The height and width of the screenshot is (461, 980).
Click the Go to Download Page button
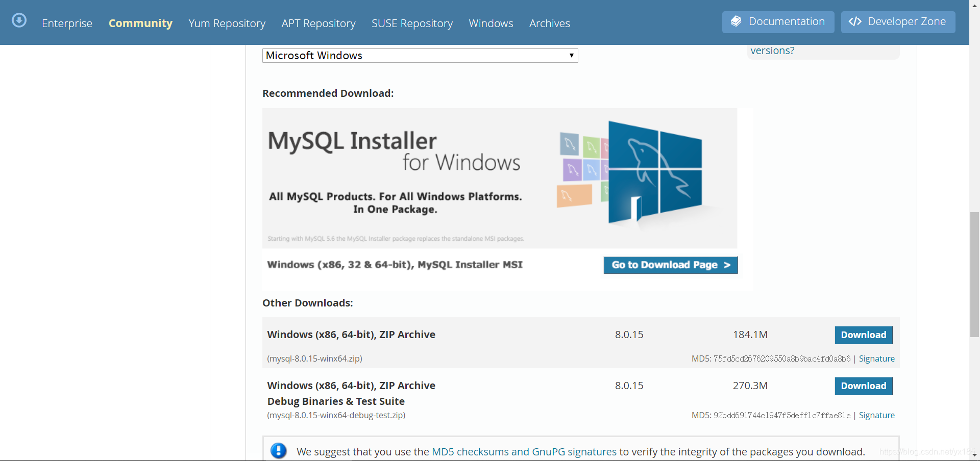671,265
